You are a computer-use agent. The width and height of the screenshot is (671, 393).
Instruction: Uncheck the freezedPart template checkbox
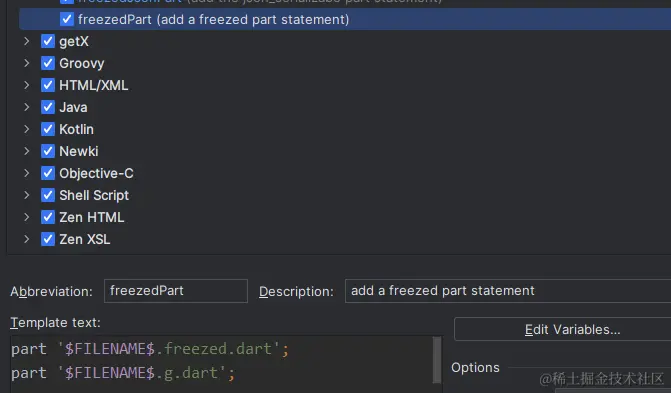pyautogui.click(x=67, y=19)
